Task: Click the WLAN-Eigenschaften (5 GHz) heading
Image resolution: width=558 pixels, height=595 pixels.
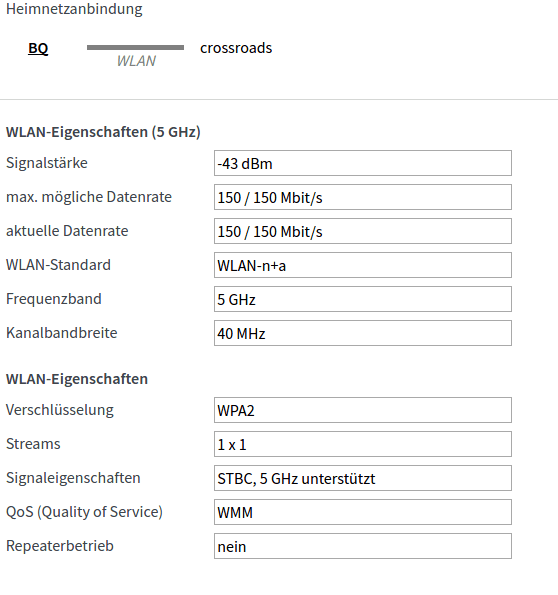Action: click(103, 132)
